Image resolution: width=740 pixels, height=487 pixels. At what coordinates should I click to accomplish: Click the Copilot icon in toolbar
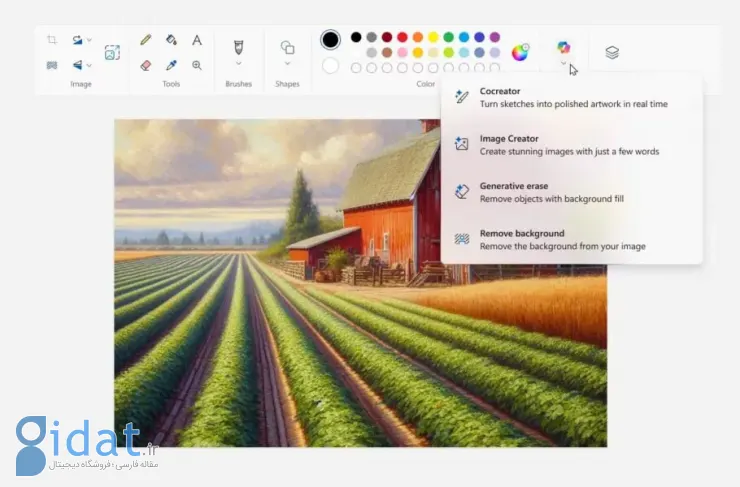[x=563, y=47]
